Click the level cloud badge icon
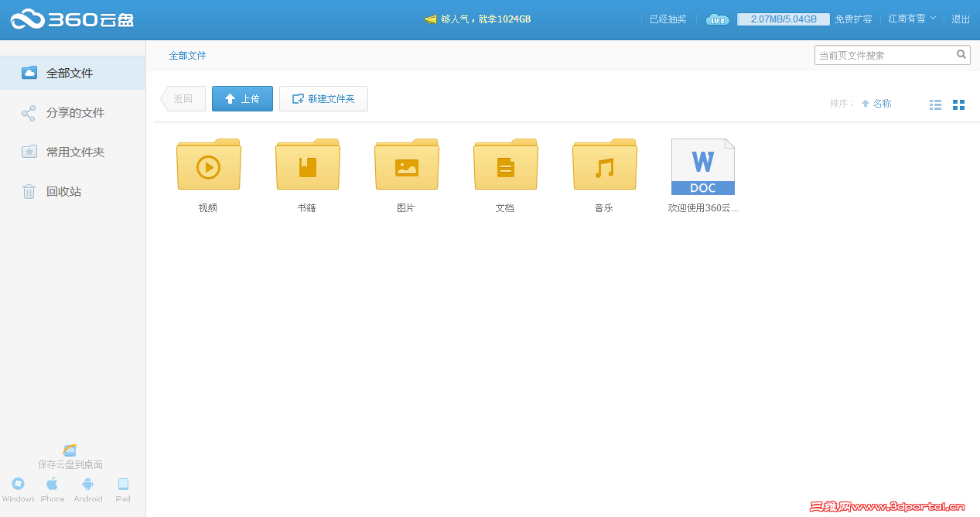 718,19
